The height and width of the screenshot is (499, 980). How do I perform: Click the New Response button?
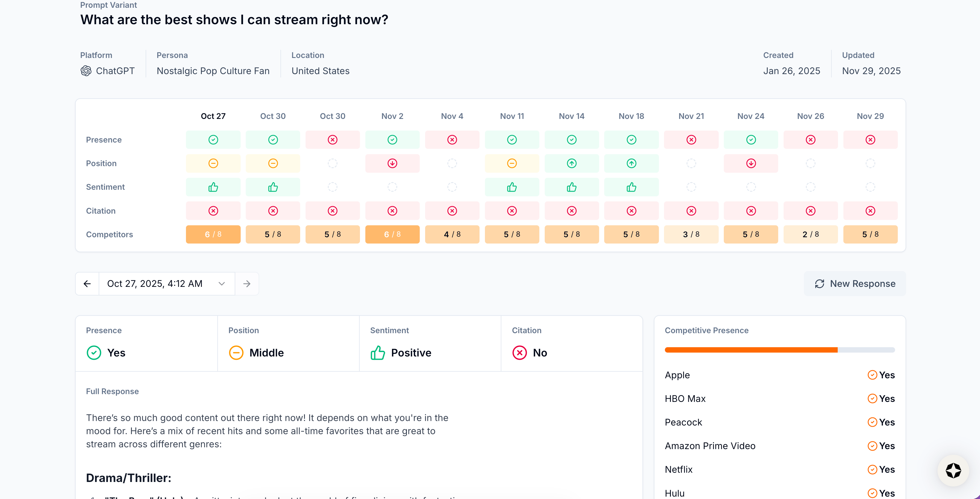pyautogui.click(x=855, y=284)
